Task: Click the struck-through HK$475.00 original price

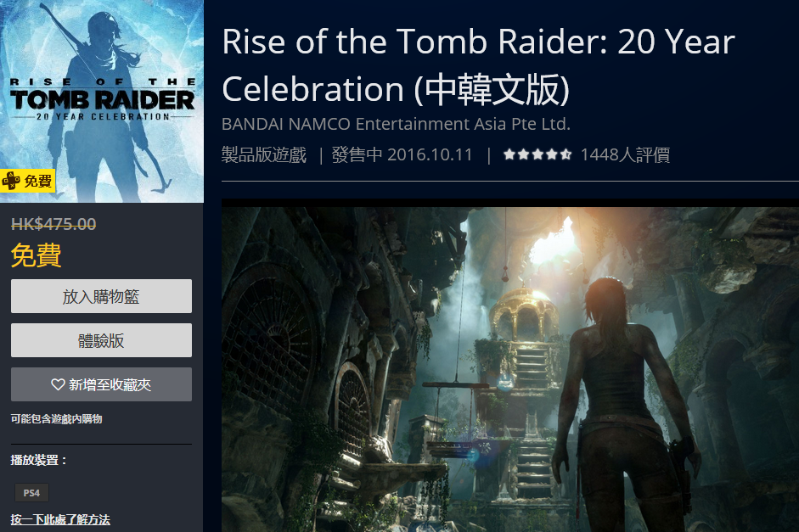Action: tap(53, 223)
